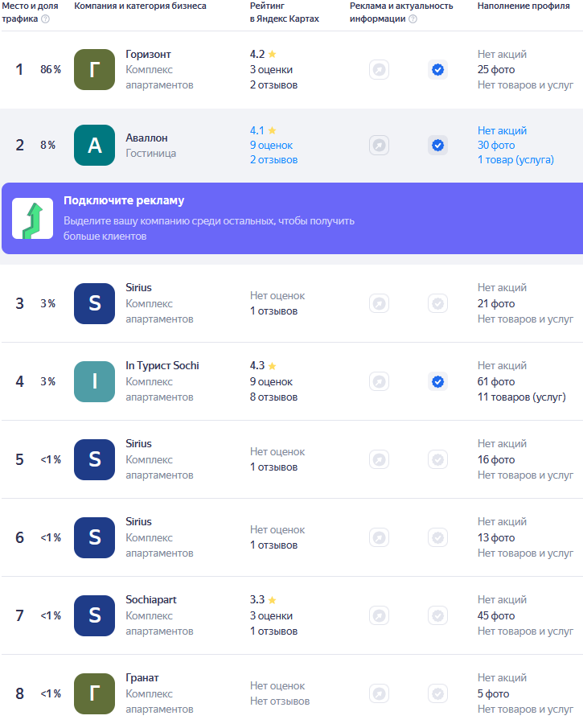
Task: Click the '4.2' rating of Горизонт
Action: [x=257, y=55]
